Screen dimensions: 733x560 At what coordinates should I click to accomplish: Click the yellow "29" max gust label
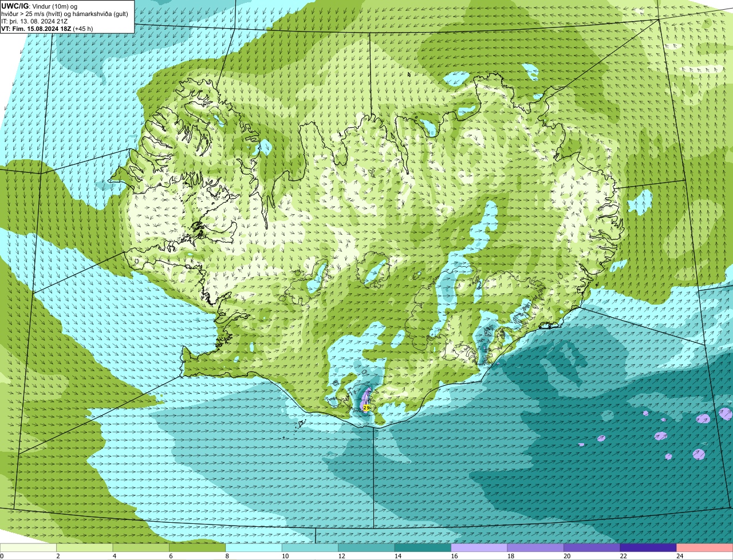point(366,408)
